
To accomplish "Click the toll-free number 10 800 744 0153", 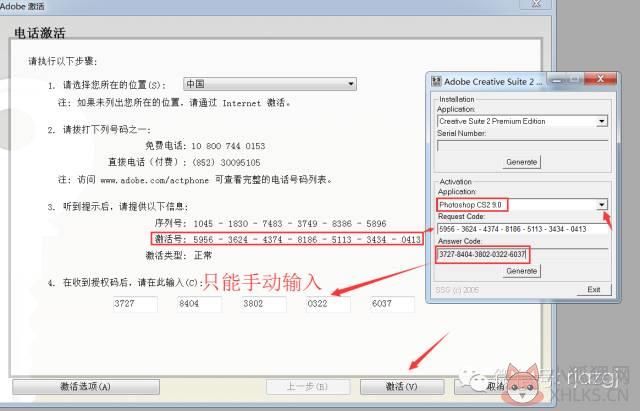I will click(x=228, y=146).
